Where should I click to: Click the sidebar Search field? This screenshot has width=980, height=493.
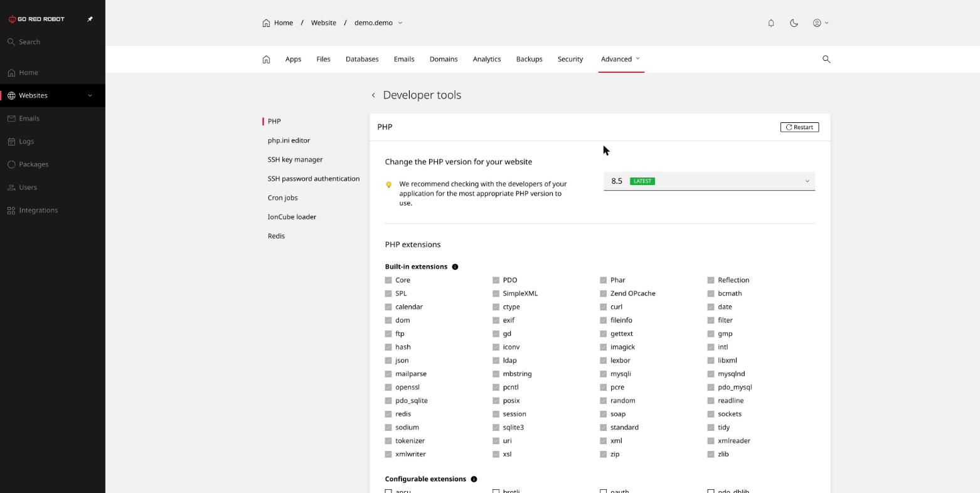53,42
